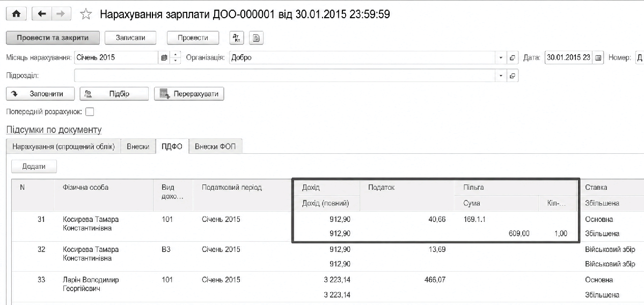Click the Перерахувати button

point(189,93)
